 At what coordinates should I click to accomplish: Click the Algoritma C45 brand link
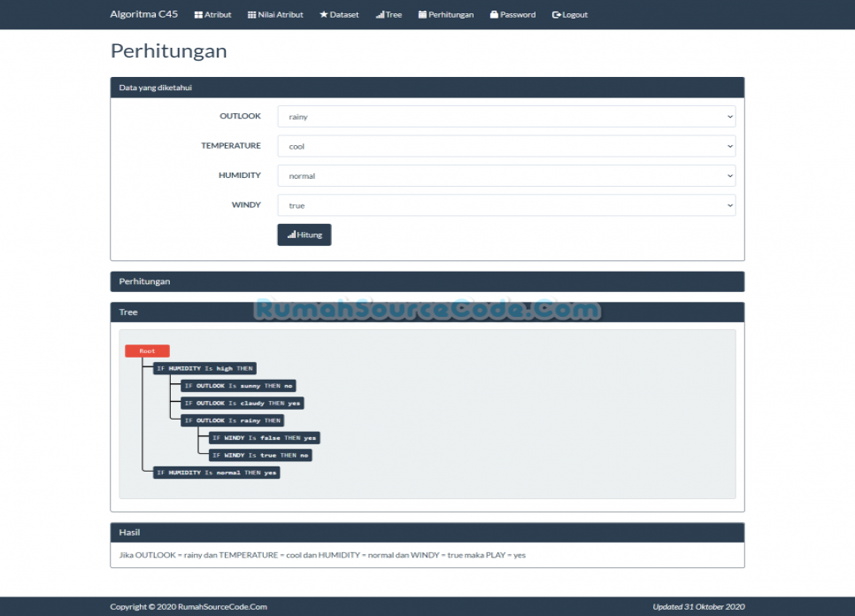coord(143,14)
